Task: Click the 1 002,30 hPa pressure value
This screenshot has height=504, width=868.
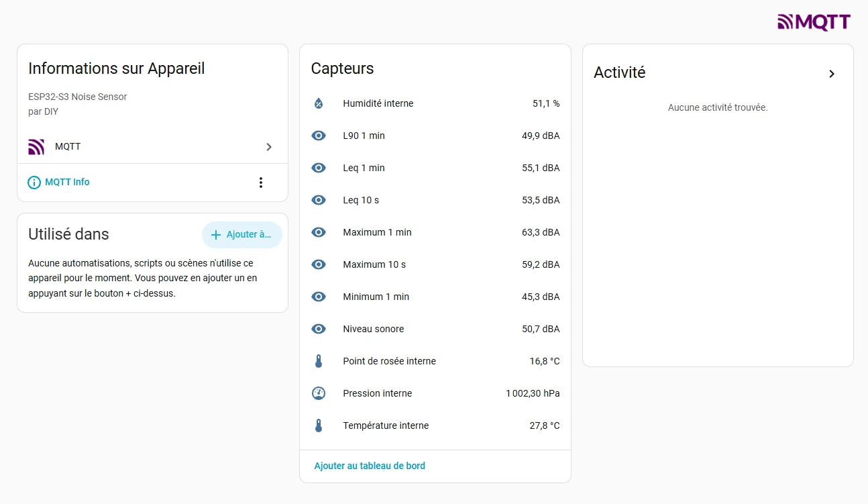Action: [x=533, y=393]
